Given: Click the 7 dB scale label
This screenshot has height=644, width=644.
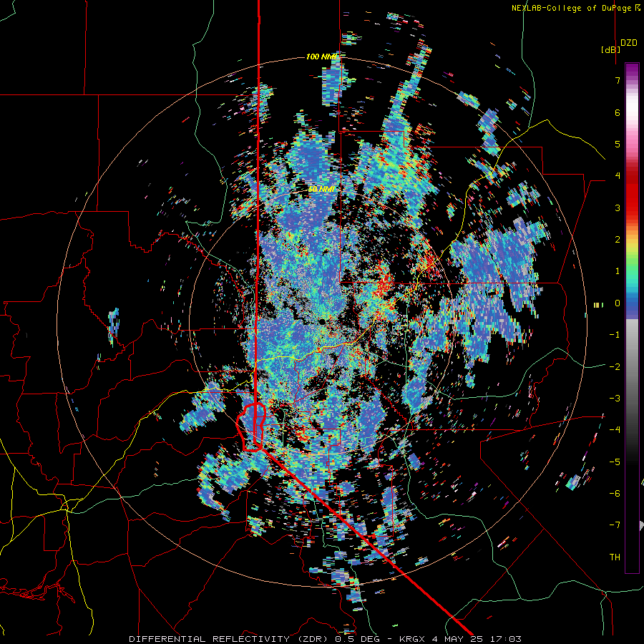Looking at the screenshot, I should click(x=618, y=80).
